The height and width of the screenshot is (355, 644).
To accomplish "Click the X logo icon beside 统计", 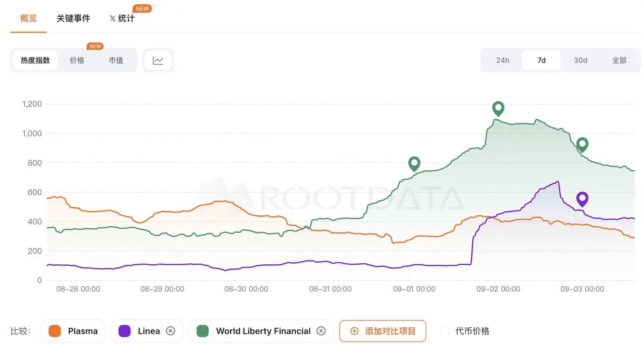I will click(113, 19).
